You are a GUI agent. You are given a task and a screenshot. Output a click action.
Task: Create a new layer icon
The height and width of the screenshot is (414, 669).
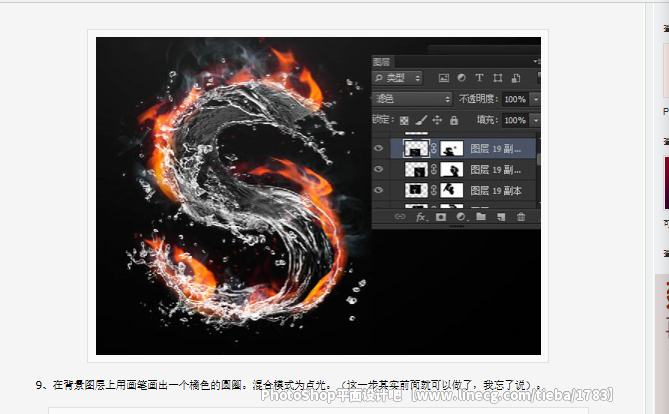(x=501, y=217)
